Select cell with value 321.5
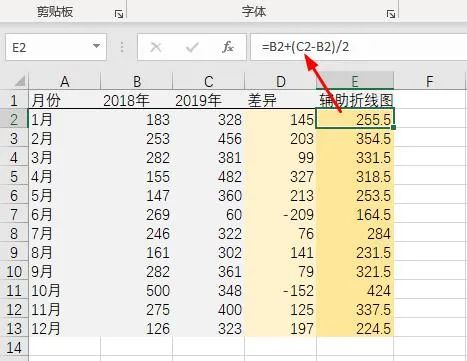This screenshot has width=467, height=361. pos(355,272)
